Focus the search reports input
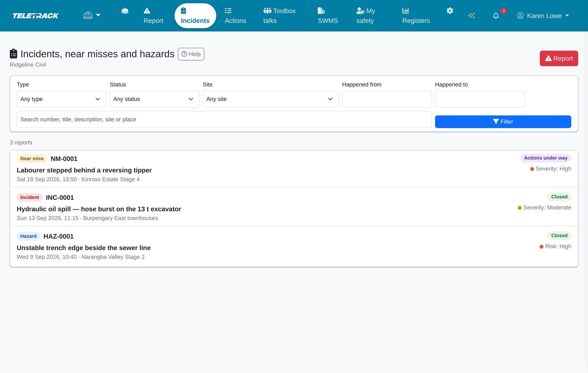The image size is (588, 373). (224, 120)
